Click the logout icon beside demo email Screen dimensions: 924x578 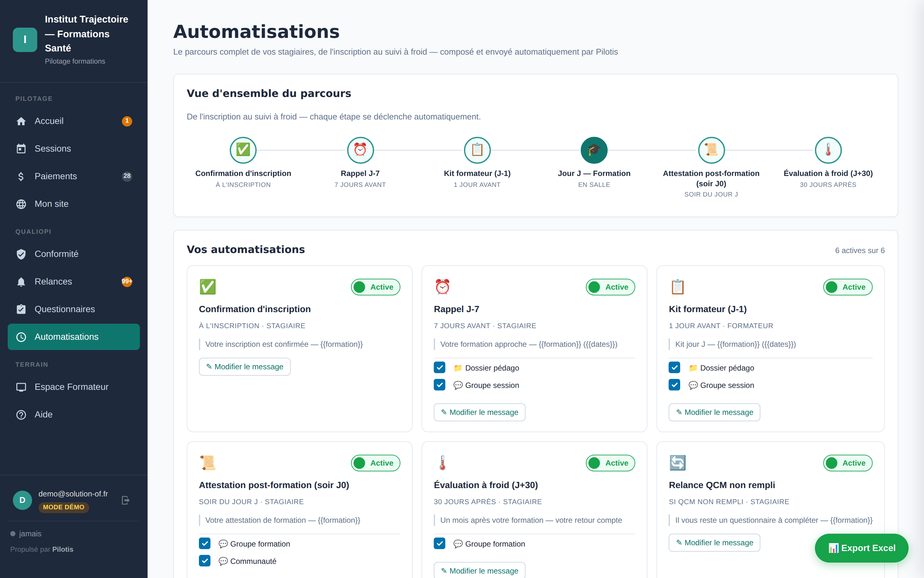pyautogui.click(x=126, y=500)
